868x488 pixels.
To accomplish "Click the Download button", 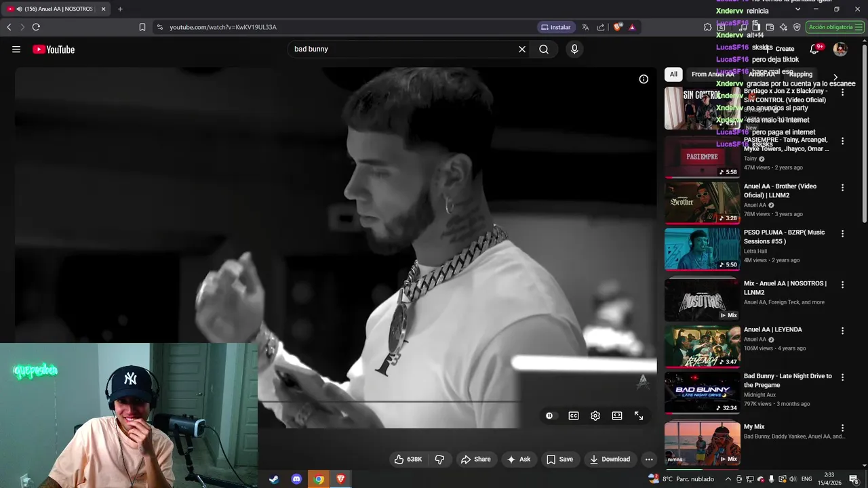I will tap(610, 460).
